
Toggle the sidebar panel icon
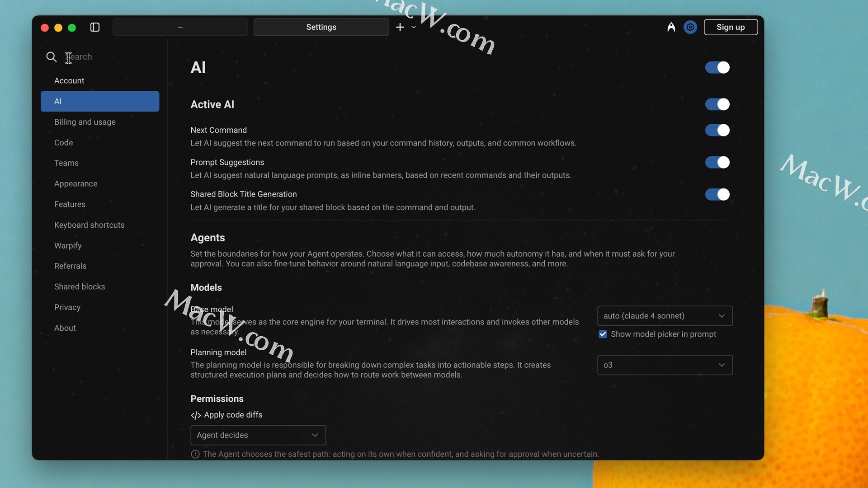point(95,27)
